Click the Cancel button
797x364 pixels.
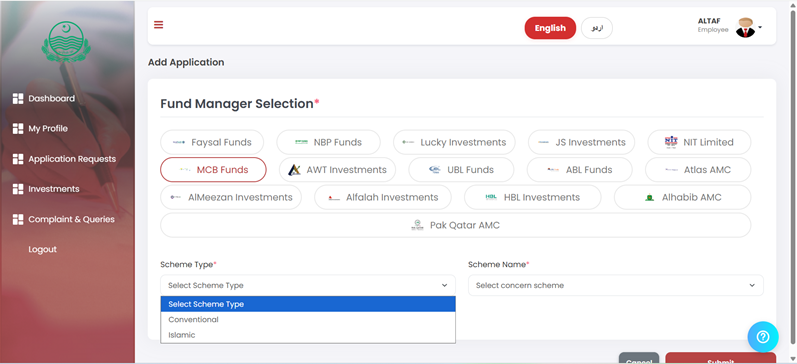pos(639,359)
